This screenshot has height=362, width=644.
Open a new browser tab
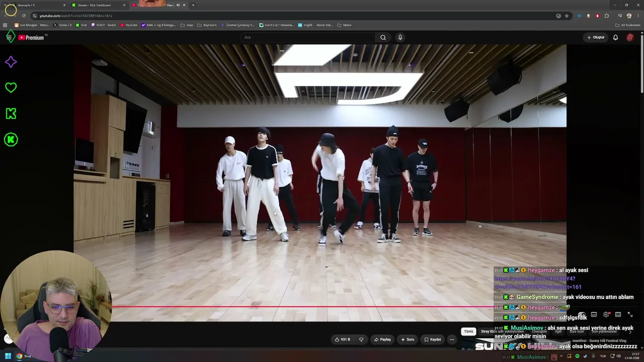[x=193, y=5]
